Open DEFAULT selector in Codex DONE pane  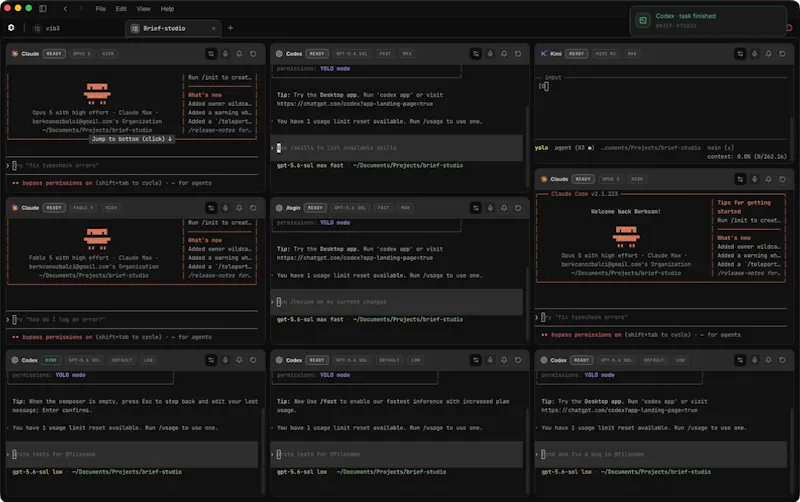[122, 360]
